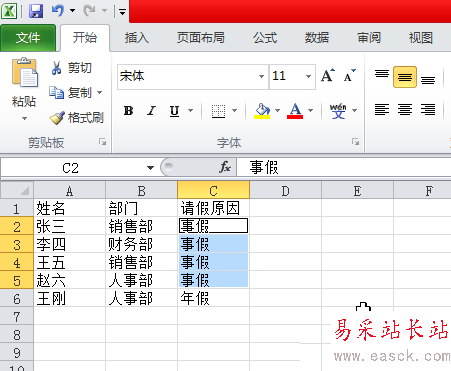Toggle Underline formatting
The height and width of the screenshot is (371, 451).
pos(174,110)
